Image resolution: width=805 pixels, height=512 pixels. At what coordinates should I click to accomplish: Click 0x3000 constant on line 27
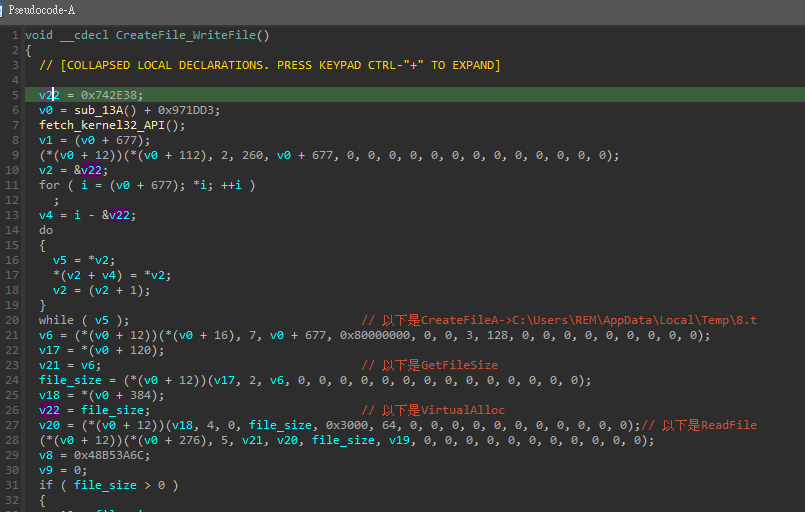pos(347,425)
